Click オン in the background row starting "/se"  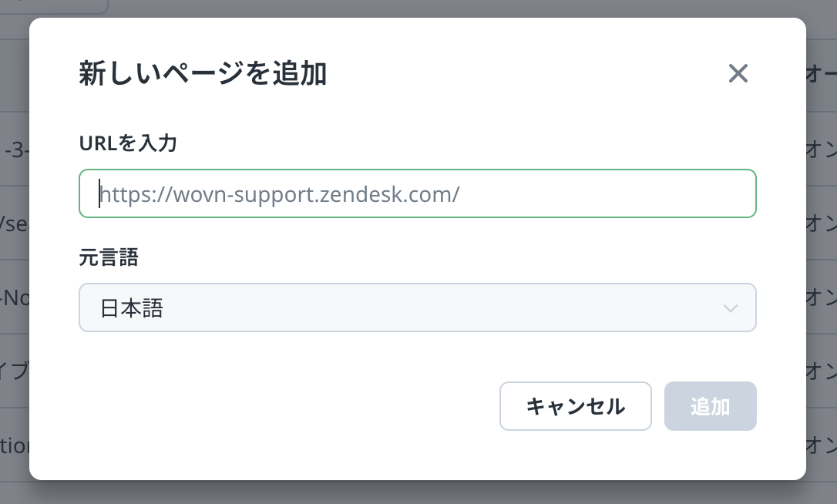821,223
